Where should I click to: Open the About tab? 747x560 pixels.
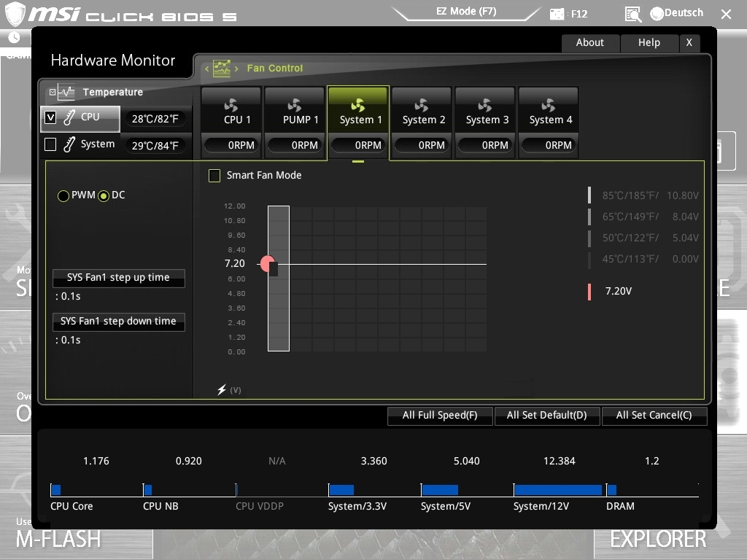point(589,43)
